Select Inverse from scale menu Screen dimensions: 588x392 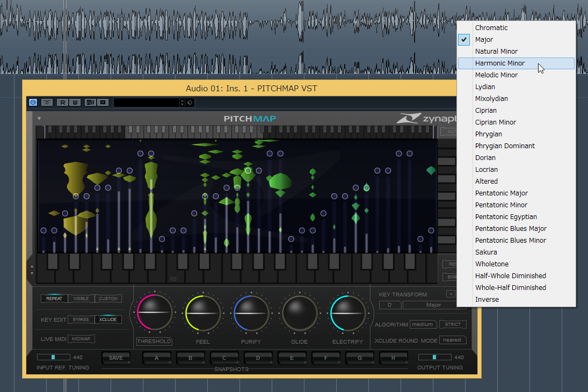517,299
